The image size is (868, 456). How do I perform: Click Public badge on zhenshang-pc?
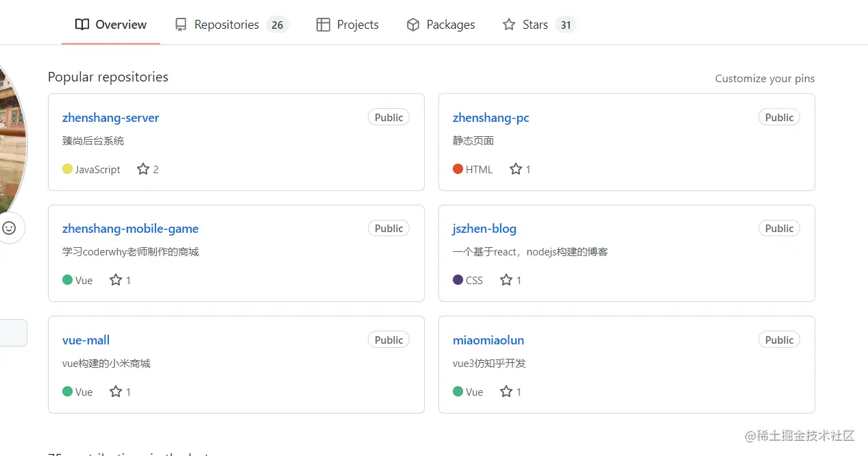(x=780, y=117)
